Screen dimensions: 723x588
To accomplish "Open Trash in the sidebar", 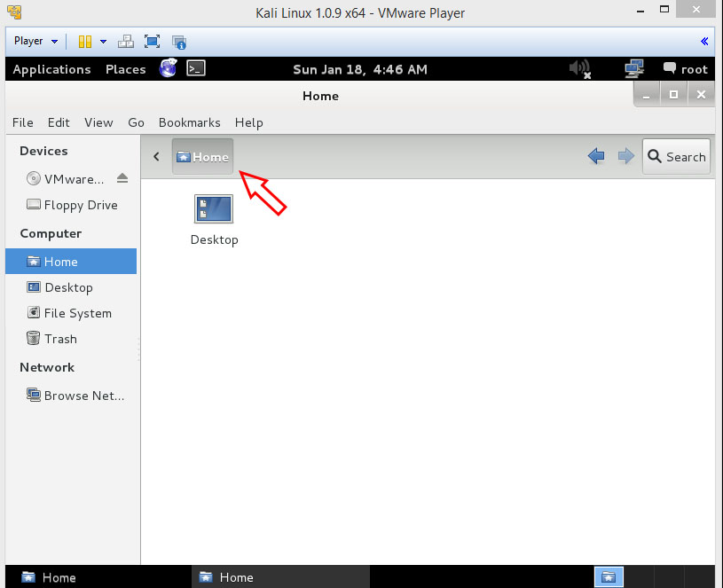I will [x=51, y=339].
